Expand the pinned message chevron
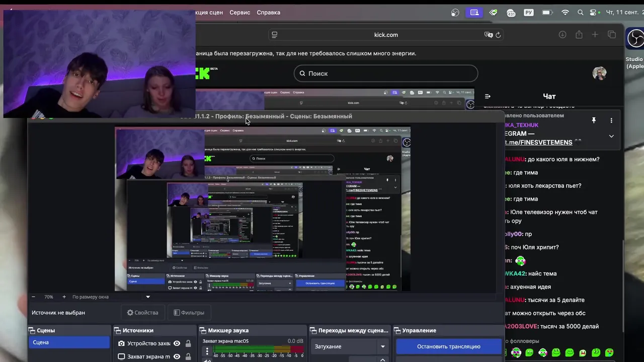Image resolution: width=644 pixels, height=362 pixels. [611, 136]
